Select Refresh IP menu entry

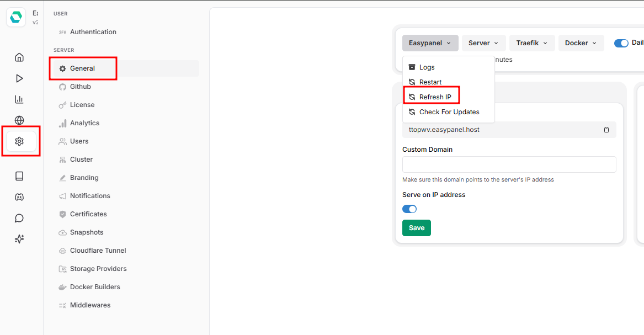[449, 97]
